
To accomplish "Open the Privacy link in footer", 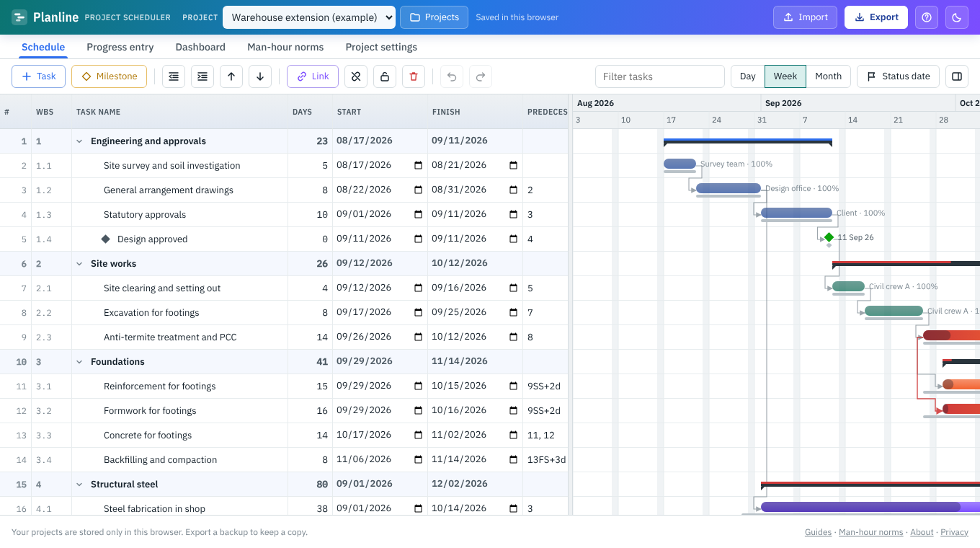I will point(954,532).
